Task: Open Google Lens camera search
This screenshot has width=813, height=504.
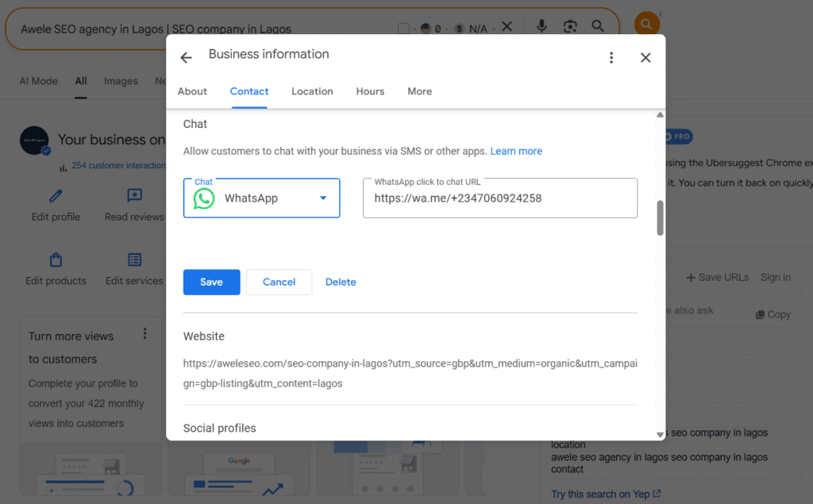Action: 570,25
